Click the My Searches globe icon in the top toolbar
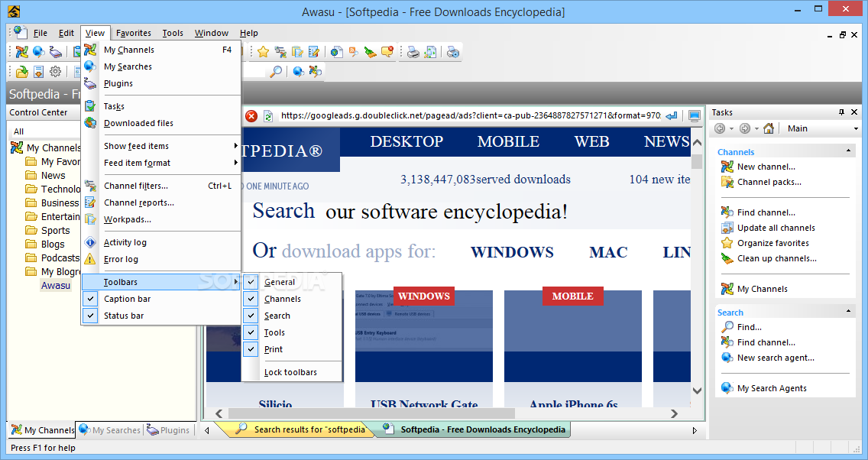Screen dimensions: 868x460 [x=39, y=52]
